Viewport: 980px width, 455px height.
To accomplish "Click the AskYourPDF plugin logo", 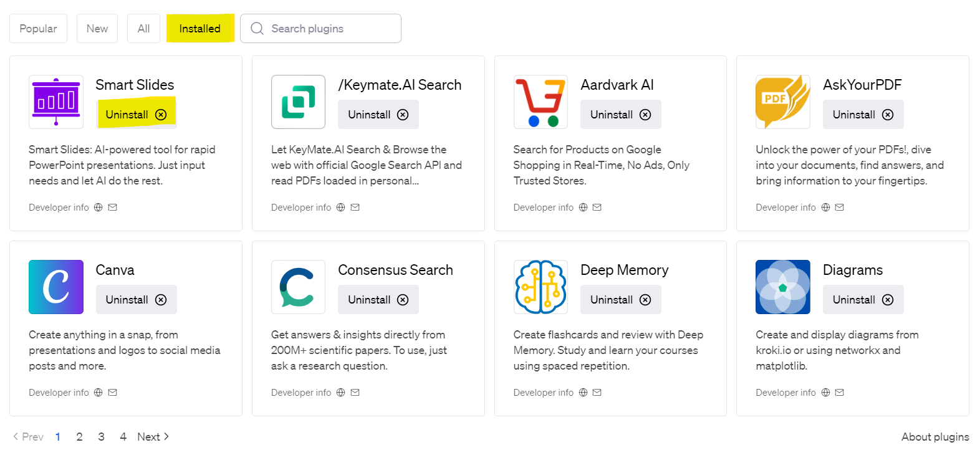I will [783, 102].
